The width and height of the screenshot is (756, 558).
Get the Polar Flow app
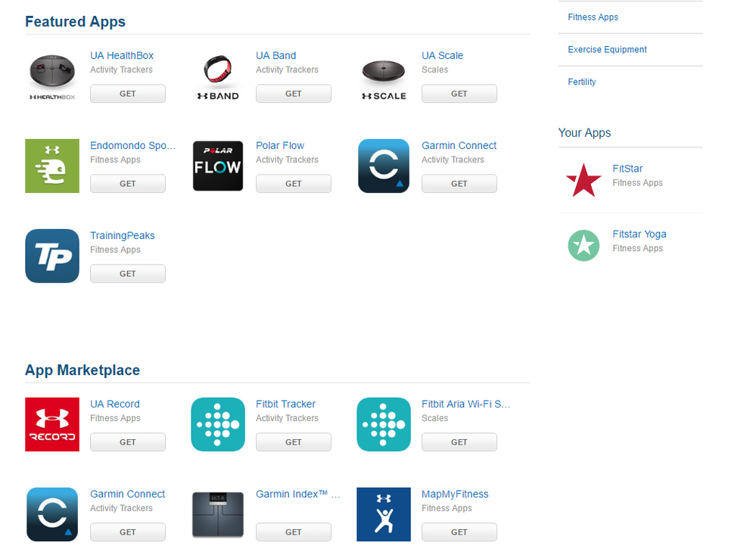(x=294, y=184)
